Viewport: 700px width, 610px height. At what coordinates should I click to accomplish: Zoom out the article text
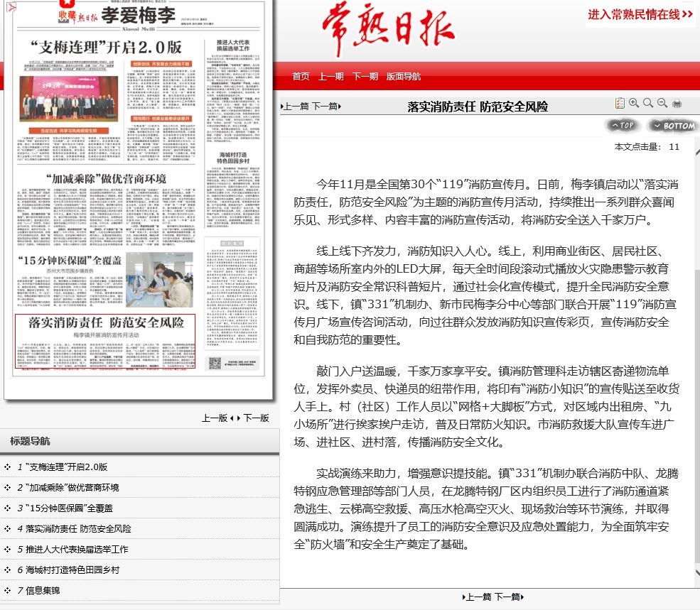tap(662, 103)
